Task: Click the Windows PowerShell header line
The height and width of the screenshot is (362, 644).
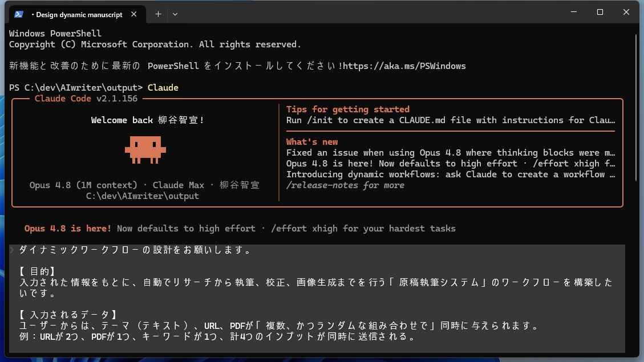Action: 55,34
